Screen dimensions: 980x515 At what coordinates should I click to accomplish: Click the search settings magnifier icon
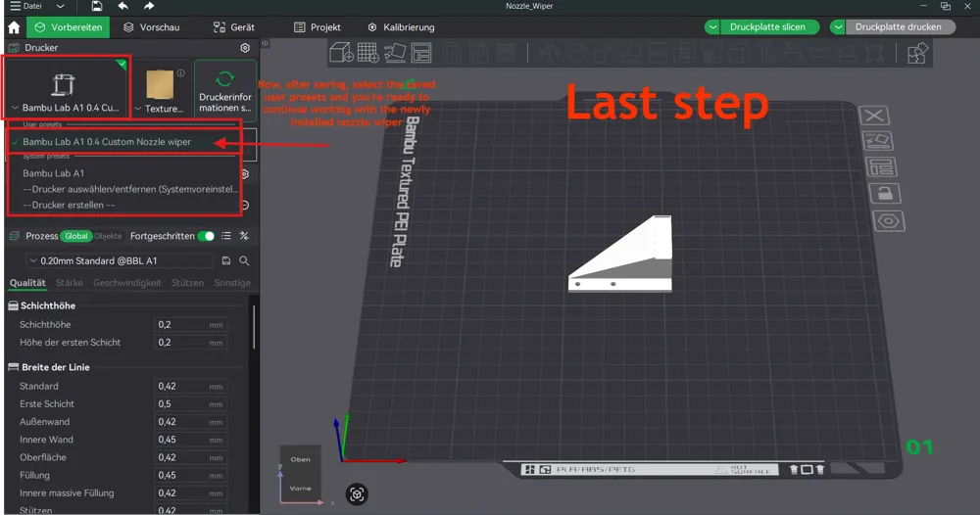244,261
